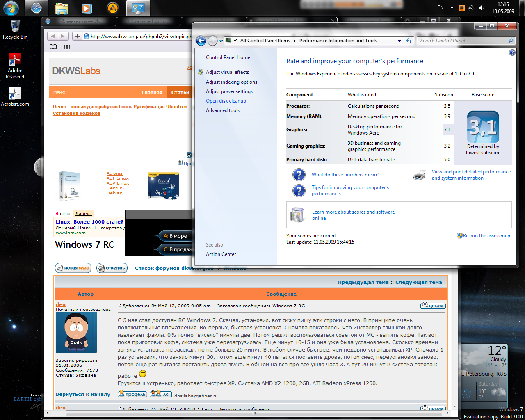
Task: Click 'View and print detailed performance' link
Action: (x=471, y=175)
